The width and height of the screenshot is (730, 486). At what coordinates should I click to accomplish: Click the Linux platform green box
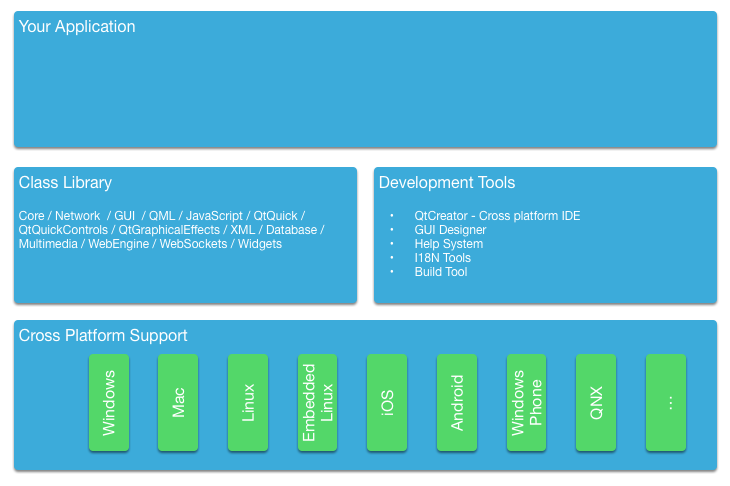point(248,402)
